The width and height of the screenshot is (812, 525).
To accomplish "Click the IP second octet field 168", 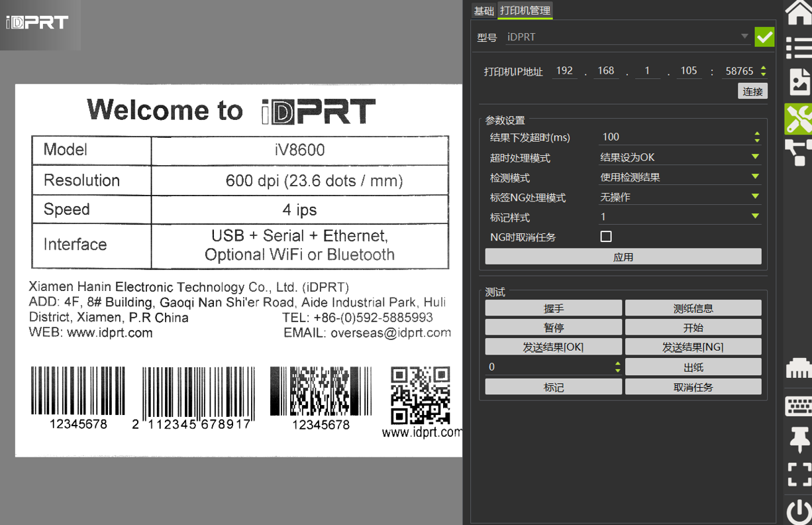I will 606,71.
